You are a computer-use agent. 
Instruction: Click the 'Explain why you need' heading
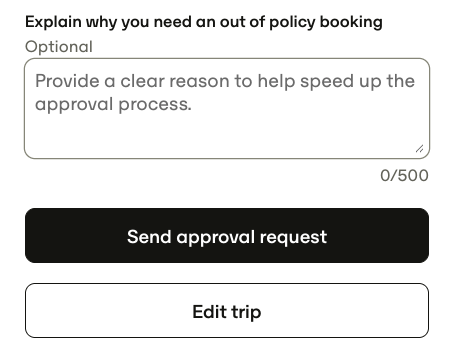[204, 23]
